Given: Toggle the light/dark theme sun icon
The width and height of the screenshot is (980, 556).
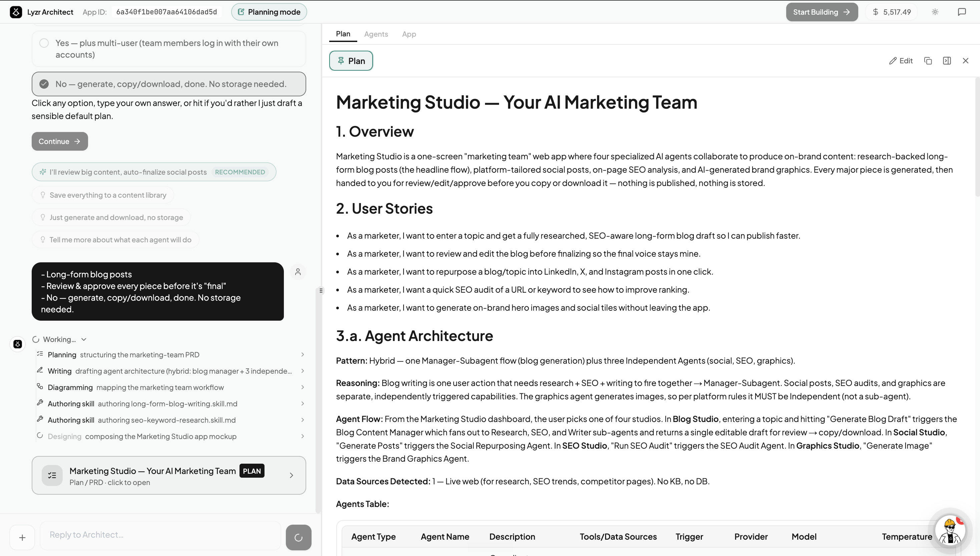Looking at the screenshot, I should (935, 12).
